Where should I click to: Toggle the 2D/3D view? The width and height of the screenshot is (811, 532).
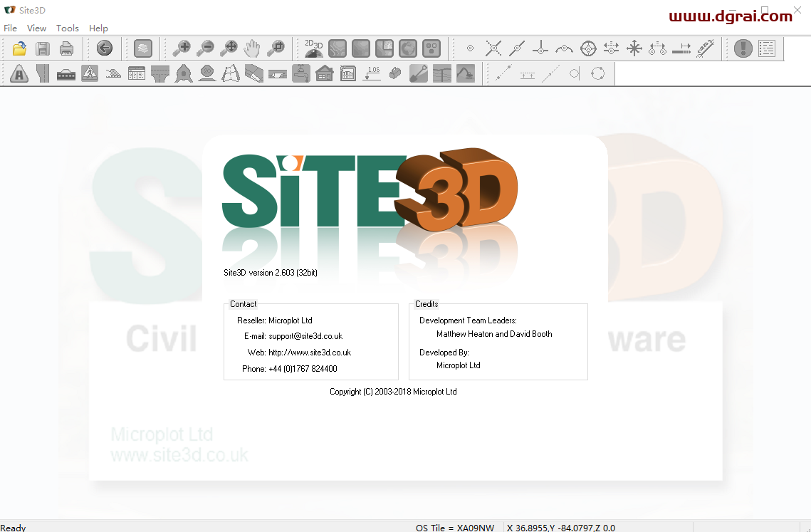313,48
